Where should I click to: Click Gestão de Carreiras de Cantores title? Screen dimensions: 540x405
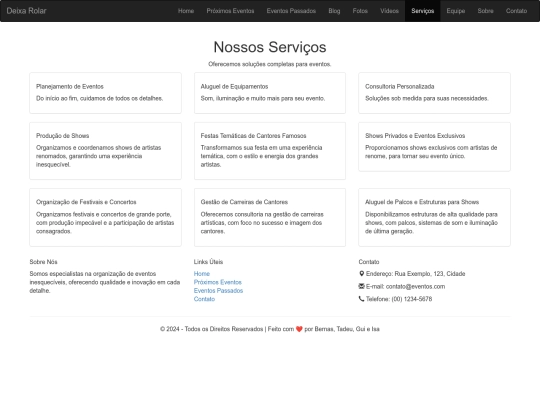click(244, 202)
